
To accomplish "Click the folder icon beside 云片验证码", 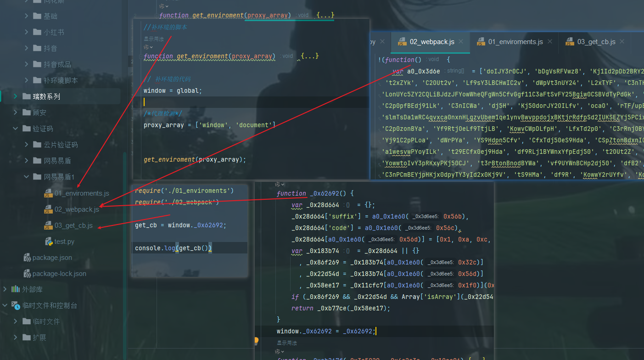I will click(37, 145).
